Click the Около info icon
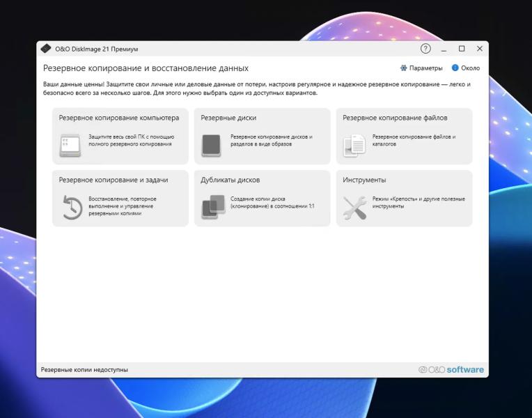532x418 pixels. (x=455, y=68)
